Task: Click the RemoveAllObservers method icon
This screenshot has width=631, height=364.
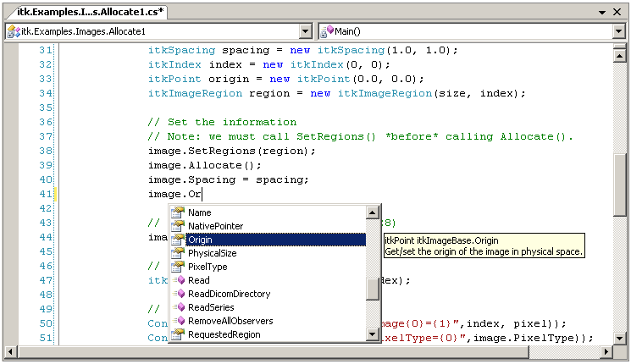Action: tap(178, 321)
